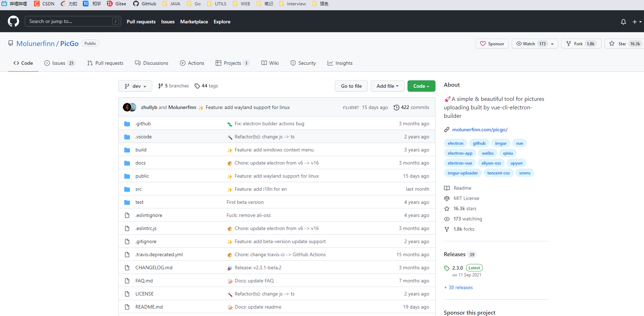The image size is (644, 316).
Task: Click the docs folder icon
Action: pyautogui.click(x=127, y=163)
